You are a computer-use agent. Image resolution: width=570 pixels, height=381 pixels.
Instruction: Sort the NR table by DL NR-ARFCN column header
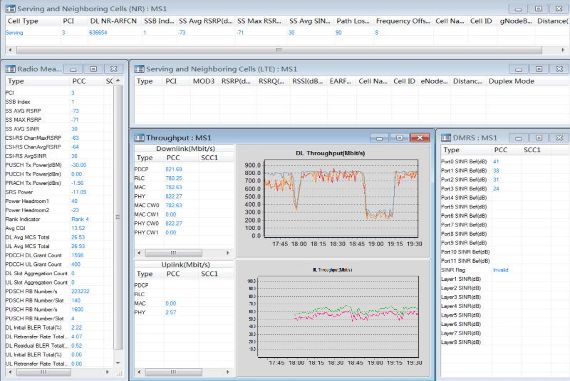(x=113, y=21)
